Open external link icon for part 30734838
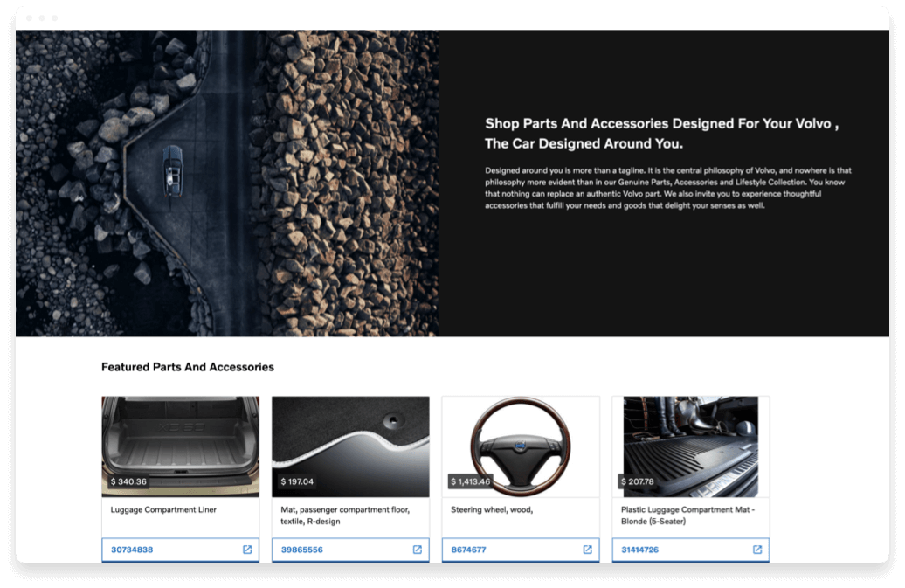905x588 pixels. click(x=247, y=550)
